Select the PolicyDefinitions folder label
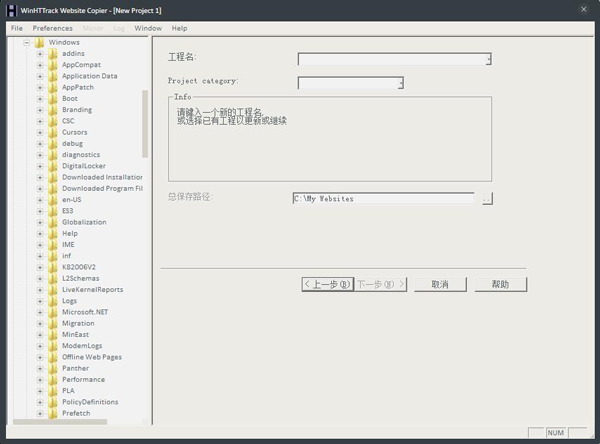This screenshot has width=600, height=444. pos(90,402)
